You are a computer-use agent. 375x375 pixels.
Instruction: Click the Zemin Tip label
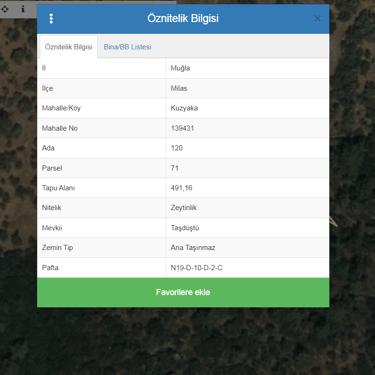[57, 248]
